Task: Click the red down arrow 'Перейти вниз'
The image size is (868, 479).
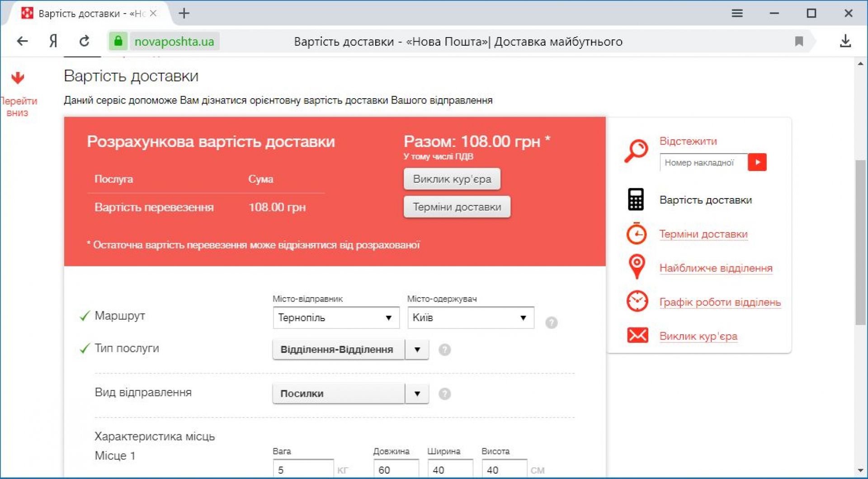Action: click(18, 78)
